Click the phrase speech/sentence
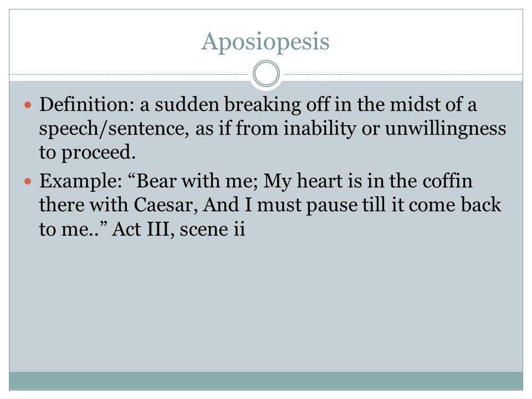 (x=114, y=129)
